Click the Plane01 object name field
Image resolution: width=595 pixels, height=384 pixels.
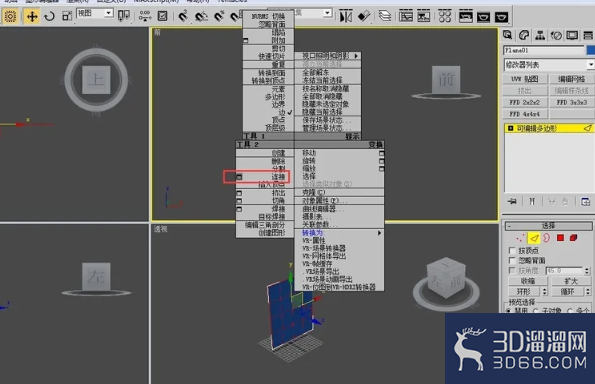543,50
